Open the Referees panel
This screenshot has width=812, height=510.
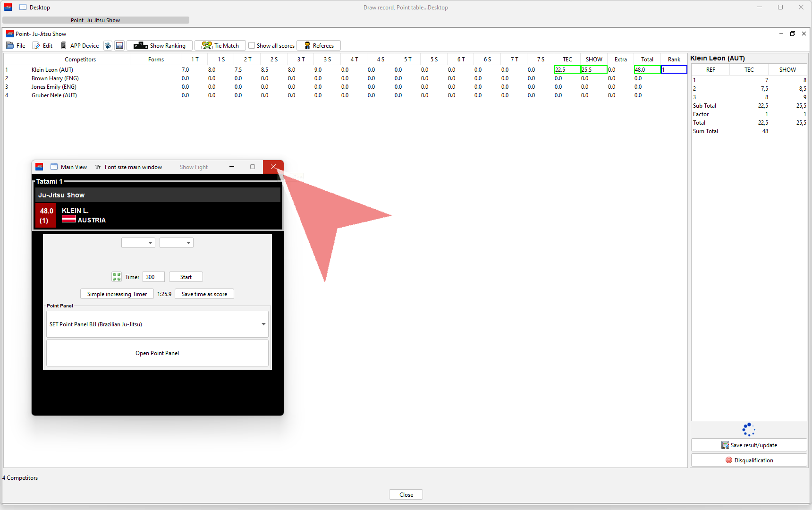[x=319, y=46]
